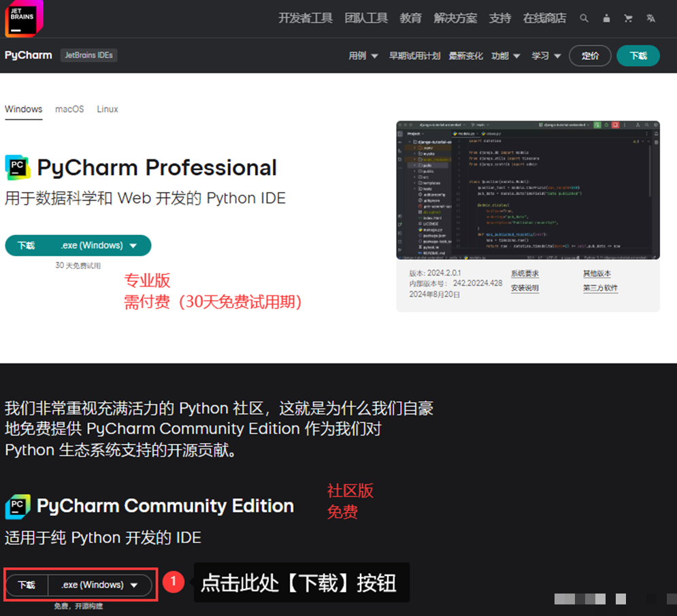Screen dimensions: 677x616
Task: Expand Community .exe (Windows) installer dropdown
Action: coord(100,585)
